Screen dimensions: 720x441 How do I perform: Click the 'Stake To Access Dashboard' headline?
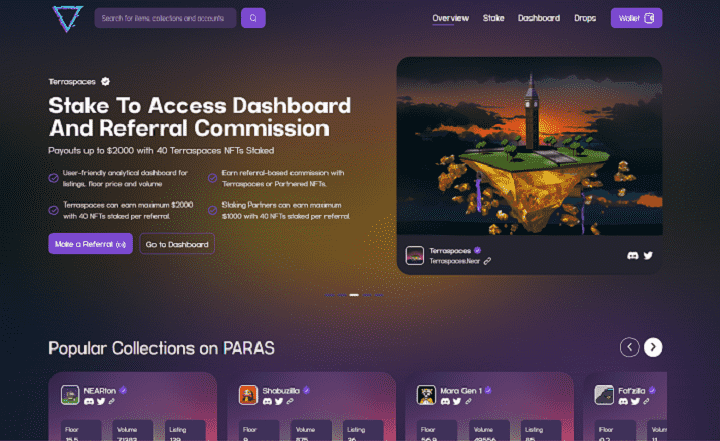tap(200, 105)
